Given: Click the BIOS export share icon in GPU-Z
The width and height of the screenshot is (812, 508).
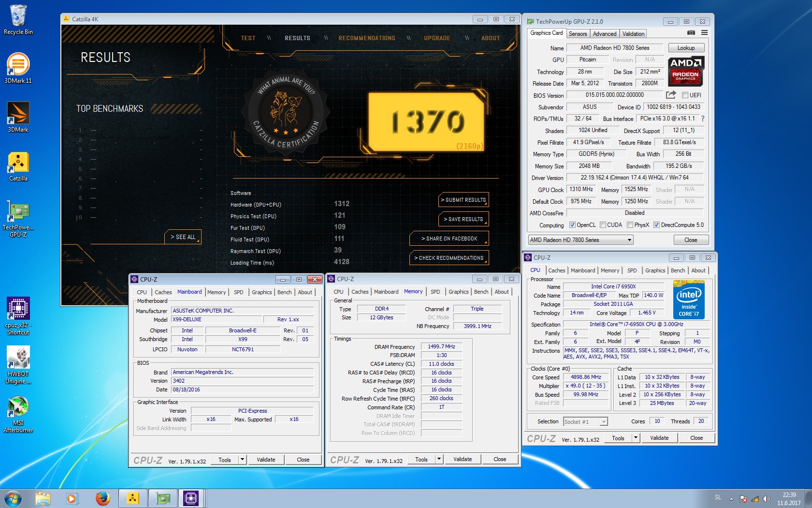Looking at the screenshot, I should pos(671,95).
